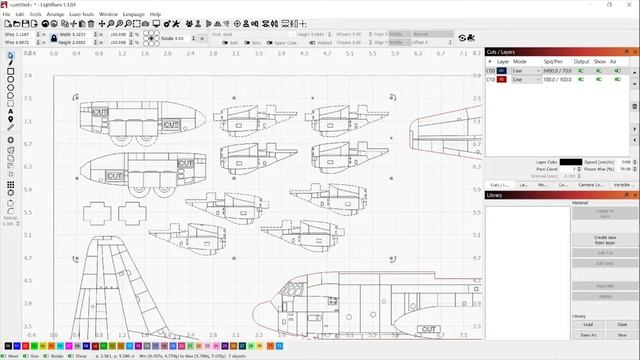Screen dimensions: 640x360
Task: Click the Delete trash icon in toolbar
Action: pos(91,24)
